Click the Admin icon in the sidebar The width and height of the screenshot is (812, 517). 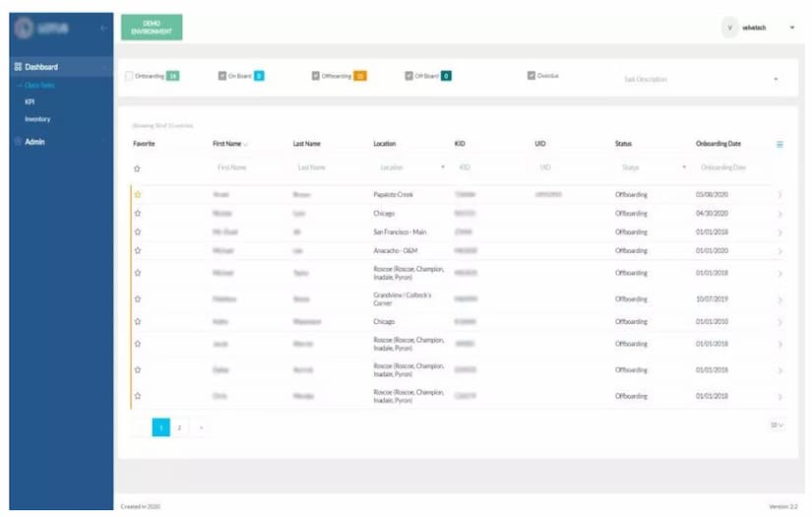tap(18, 142)
